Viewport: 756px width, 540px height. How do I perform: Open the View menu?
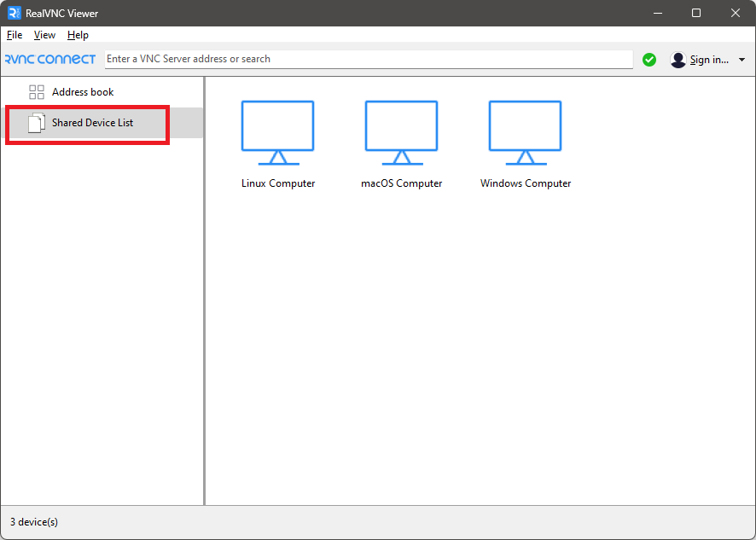[44, 35]
